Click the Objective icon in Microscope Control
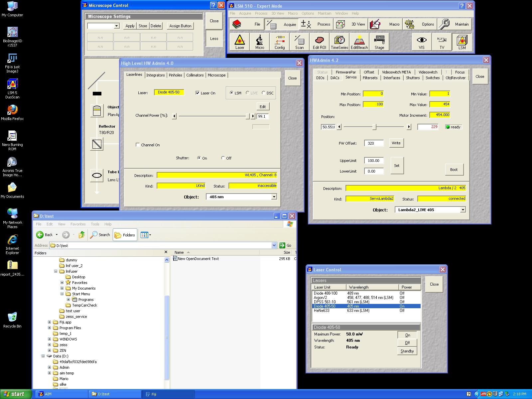Image resolution: width=532 pixels, height=399 pixels. [x=97, y=111]
